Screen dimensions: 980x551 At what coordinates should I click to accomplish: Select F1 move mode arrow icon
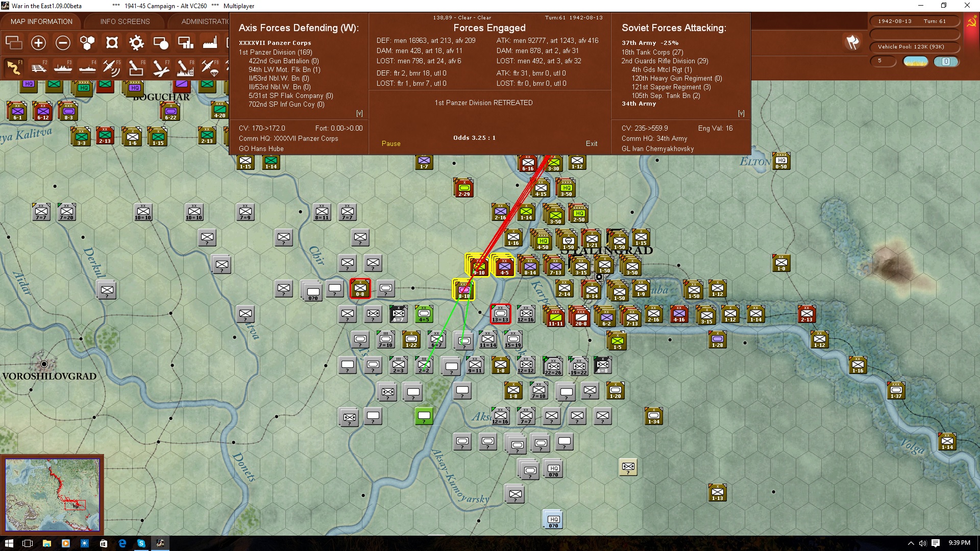coord(14,68)
